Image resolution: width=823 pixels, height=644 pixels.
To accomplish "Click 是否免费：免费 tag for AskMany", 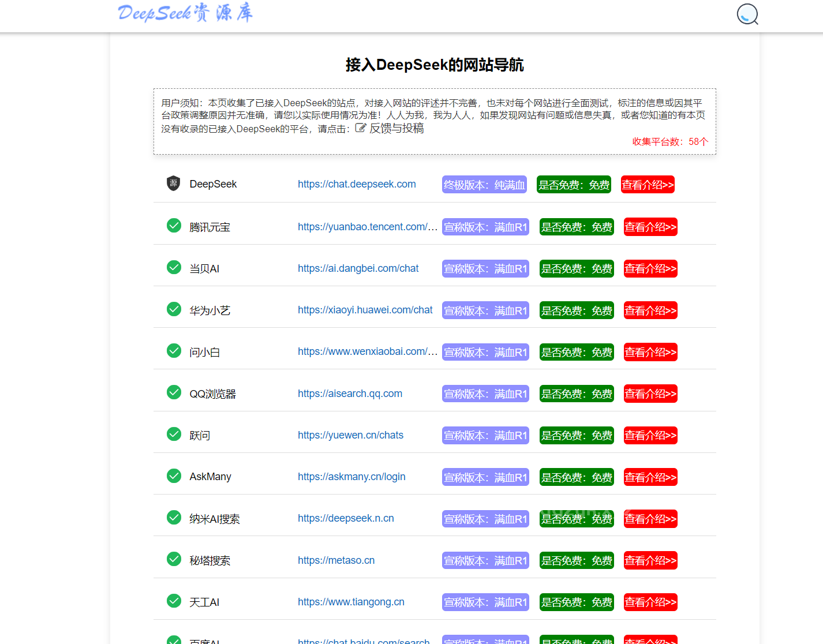I will 577,477.
